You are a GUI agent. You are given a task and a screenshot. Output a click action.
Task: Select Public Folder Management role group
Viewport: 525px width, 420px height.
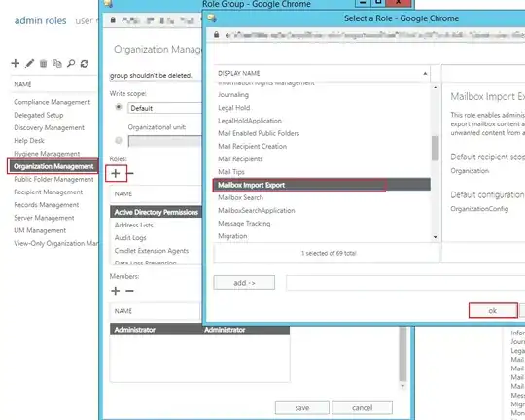53,179
